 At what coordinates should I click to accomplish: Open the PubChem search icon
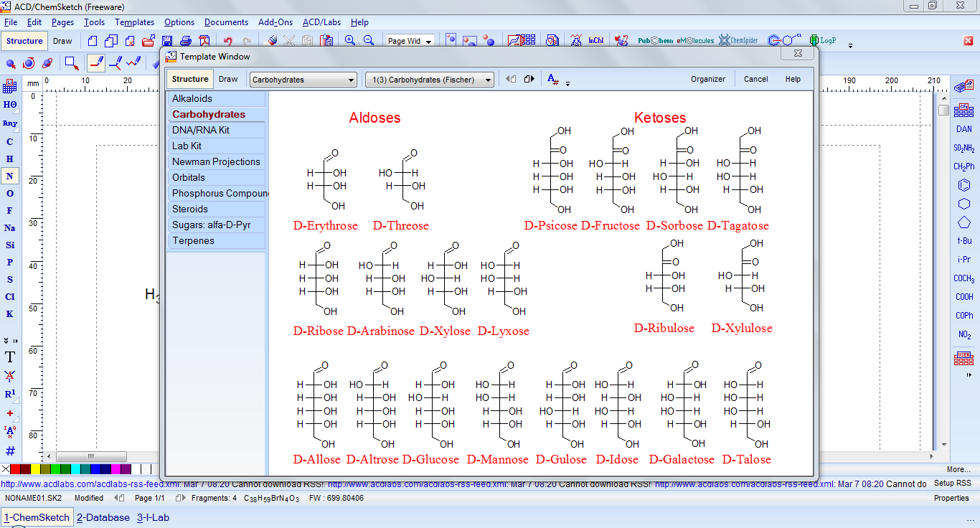(655, 41)
